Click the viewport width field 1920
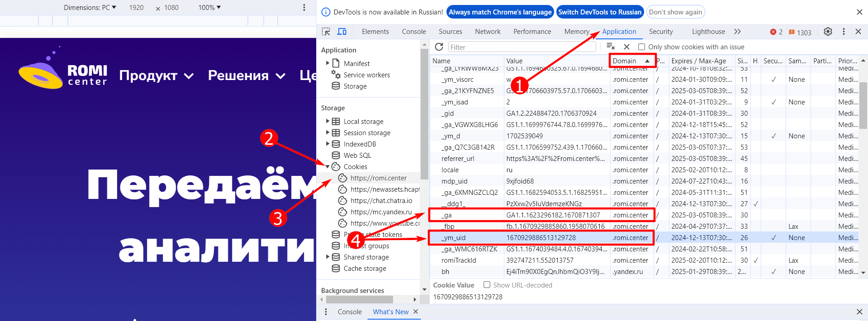This screenshot has height=321, width=868. [x=136, y=8]
